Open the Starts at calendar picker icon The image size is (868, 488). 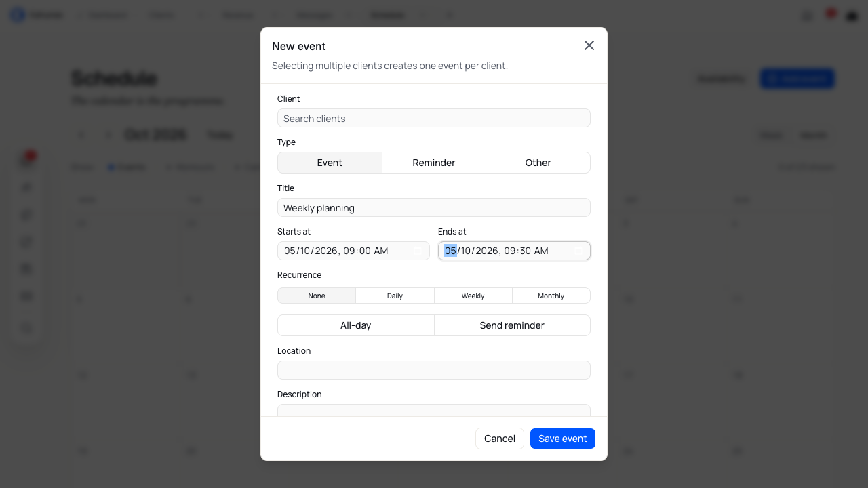coord(418,251)
